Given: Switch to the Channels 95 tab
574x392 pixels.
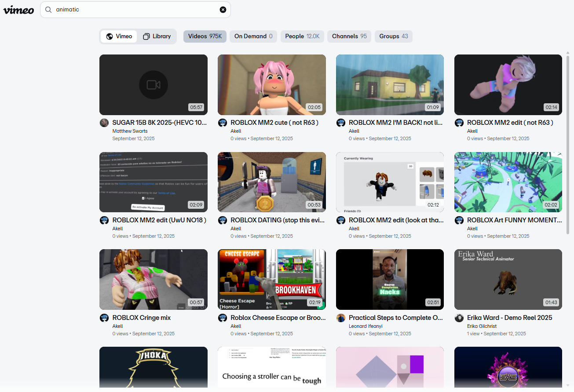Looking at the screenshot, I should pos(349,36).
